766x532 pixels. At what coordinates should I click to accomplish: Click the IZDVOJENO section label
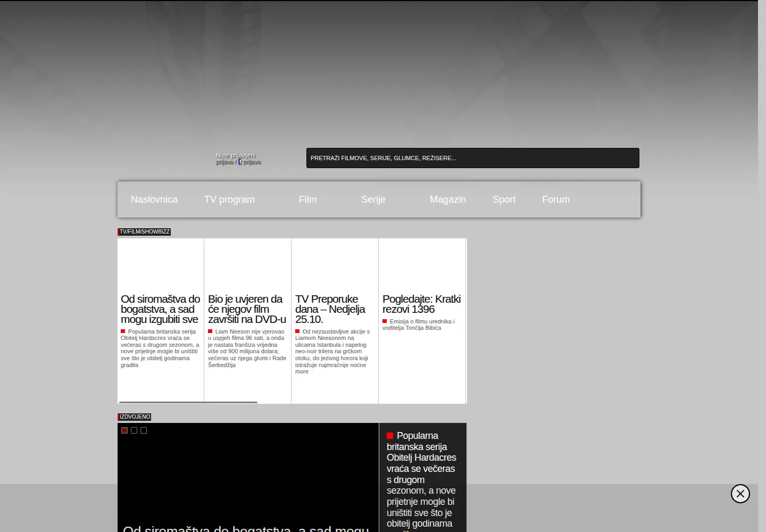coord(135,417)
